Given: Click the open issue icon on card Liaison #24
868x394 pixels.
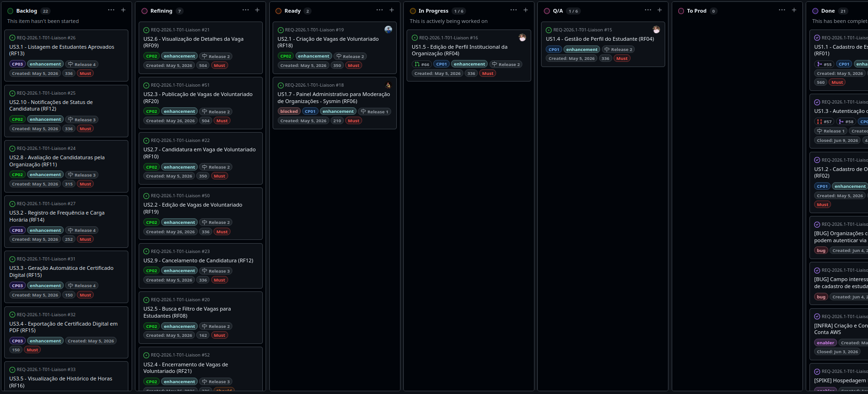Looking at the screenshot, I should [x=13, y=149].
